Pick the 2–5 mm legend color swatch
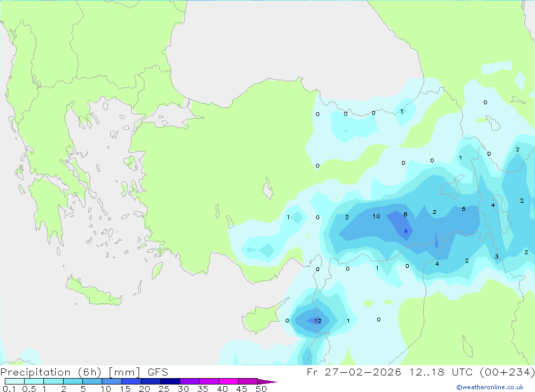 pos(73,381)
